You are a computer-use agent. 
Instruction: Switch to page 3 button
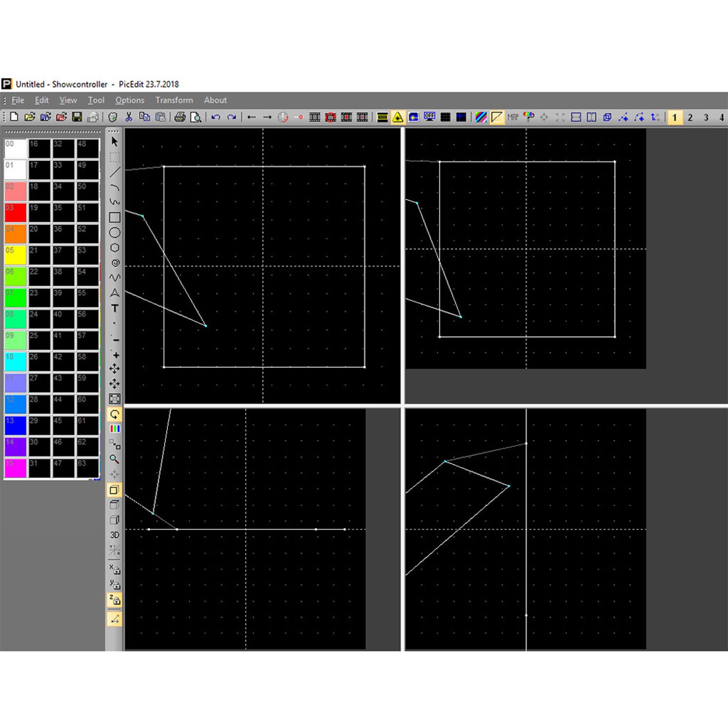point(706,117)
